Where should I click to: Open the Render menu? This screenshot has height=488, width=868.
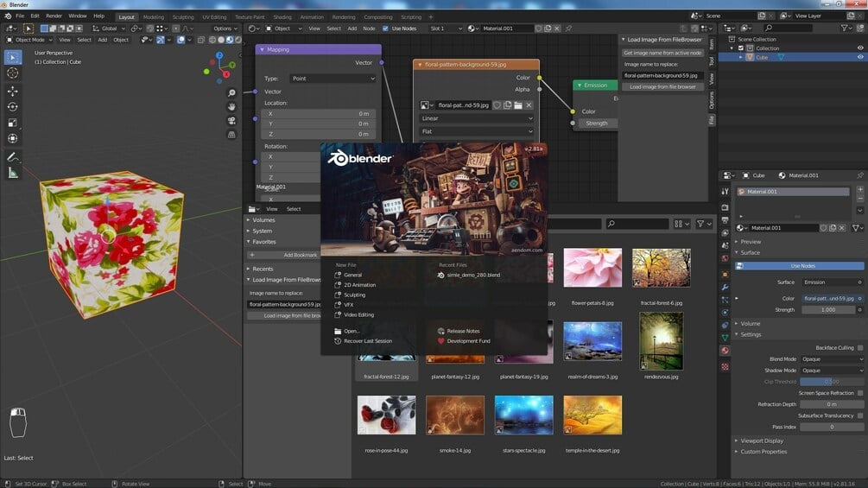pos(54,16)
